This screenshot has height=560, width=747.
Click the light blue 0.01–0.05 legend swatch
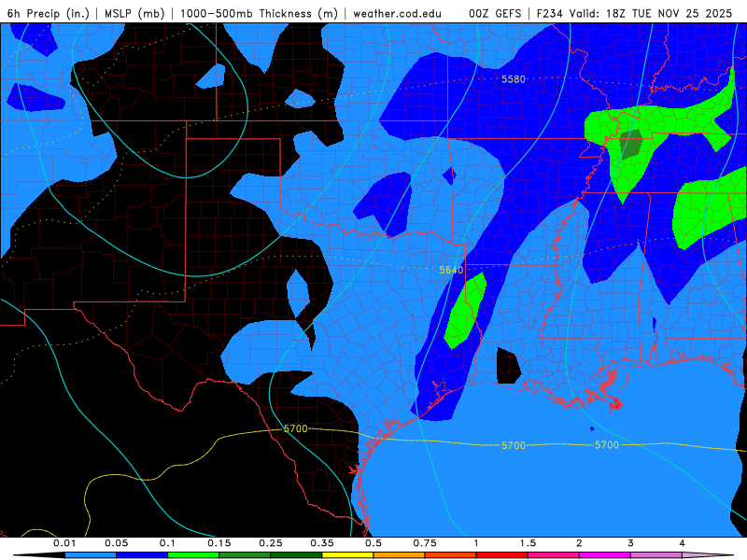tap(91, 555)
